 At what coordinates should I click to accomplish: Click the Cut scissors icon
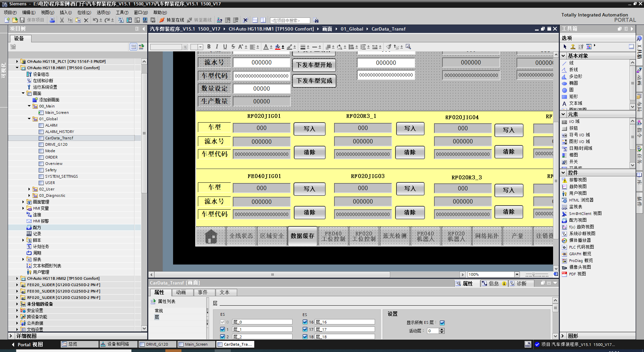click(62, 20)
